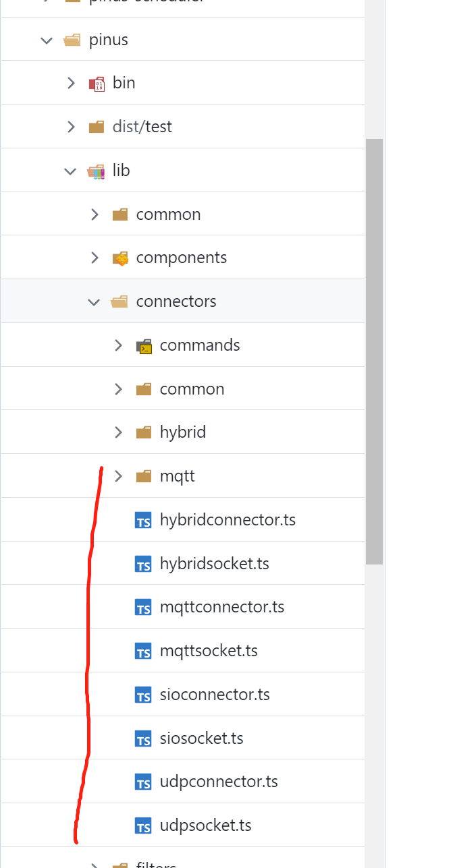This screenshot has height=868, width=453.
Task: Expand the bin folder
Action: click(71, 82)
